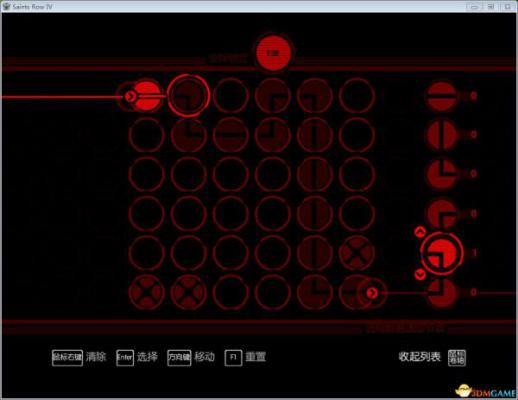Select the bottom piece in the right list
The width and height of the screenshot is (518, 400).
pyautogui.click(x=442, y=292)
